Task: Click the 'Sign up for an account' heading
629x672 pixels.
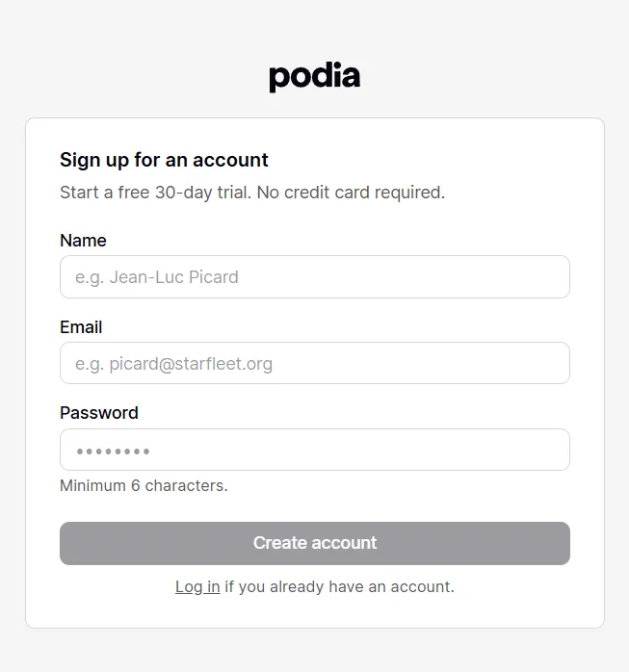Action: coord(164,160)
